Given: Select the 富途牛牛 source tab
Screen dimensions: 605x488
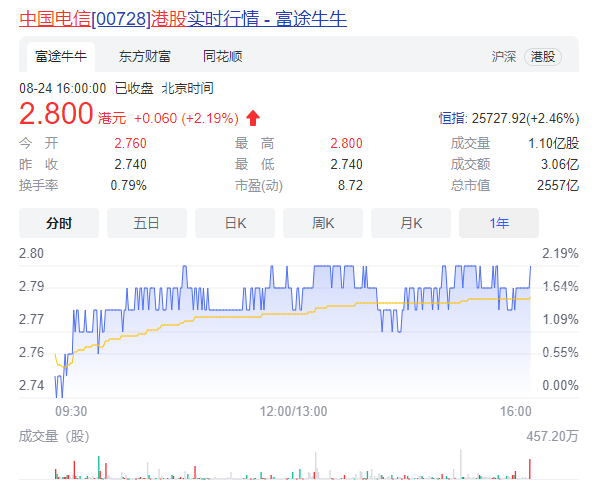Looking at the screenshot, I should pos(61,57).
